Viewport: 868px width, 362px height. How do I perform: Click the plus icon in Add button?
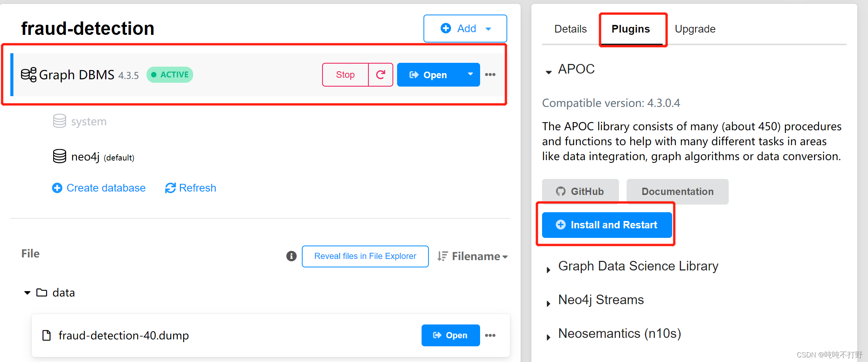point(446,28)
